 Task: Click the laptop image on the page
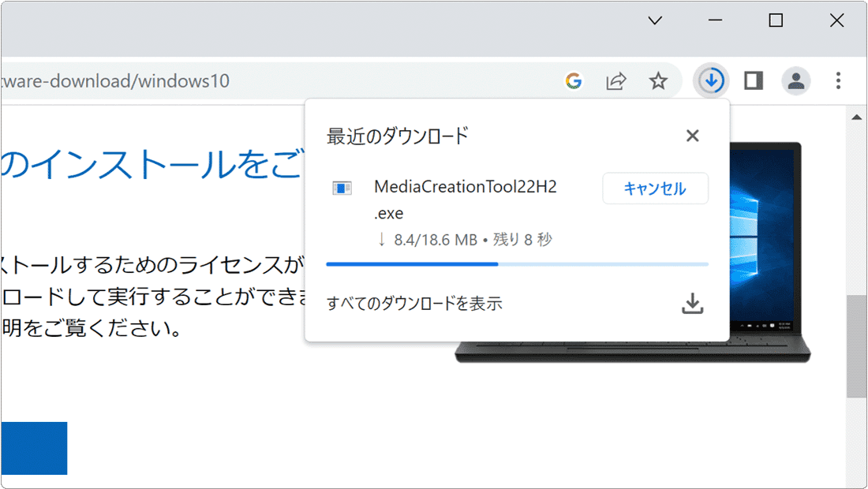point(770,253)
